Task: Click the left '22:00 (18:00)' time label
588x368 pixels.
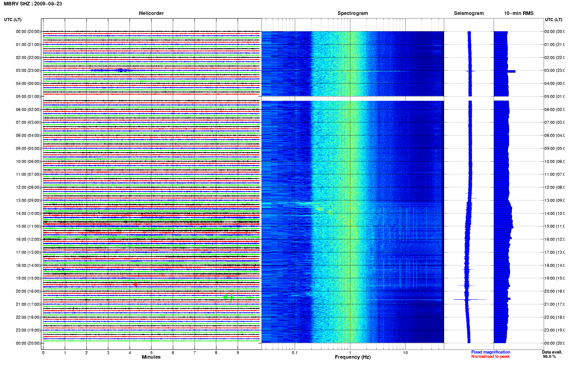Action: [x=28, y=317]
